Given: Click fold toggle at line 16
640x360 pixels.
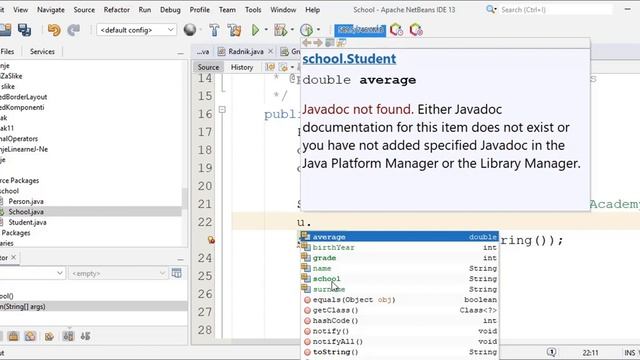Looking at the screenshot, I should 222,109.
